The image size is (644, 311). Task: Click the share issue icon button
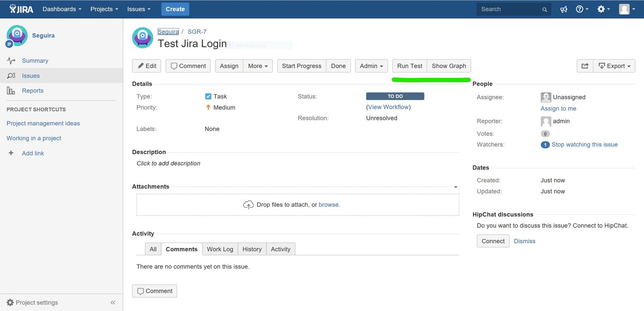(x=585, y=66)
